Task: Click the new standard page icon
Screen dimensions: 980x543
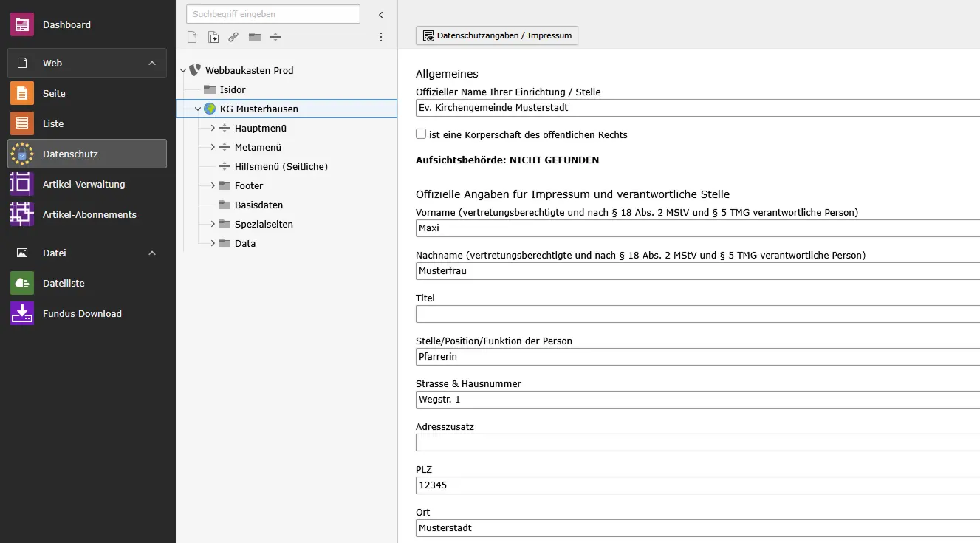Action: 192,37
